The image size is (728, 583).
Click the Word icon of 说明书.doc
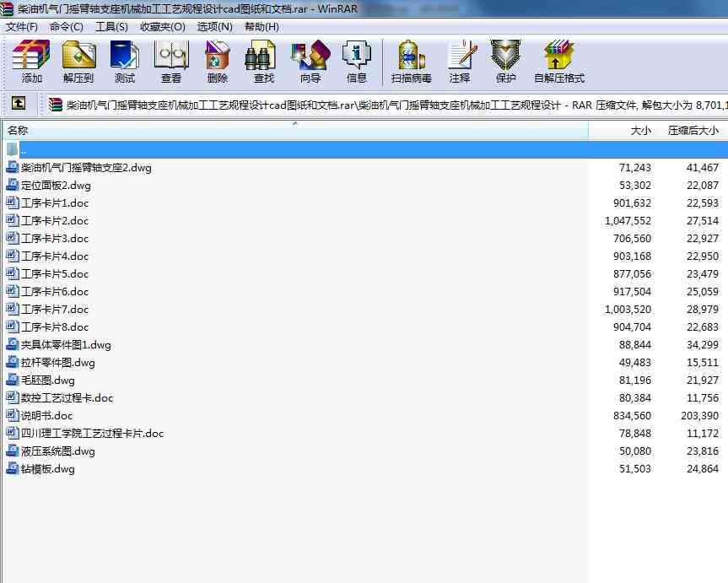tap(13, 415)
